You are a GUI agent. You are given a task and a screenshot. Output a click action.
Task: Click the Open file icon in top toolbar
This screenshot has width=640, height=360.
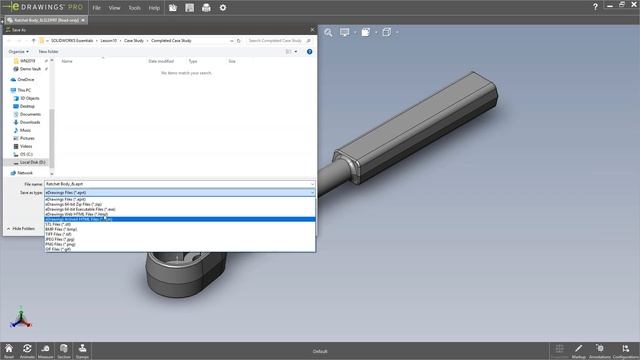[x=173, y=7]
